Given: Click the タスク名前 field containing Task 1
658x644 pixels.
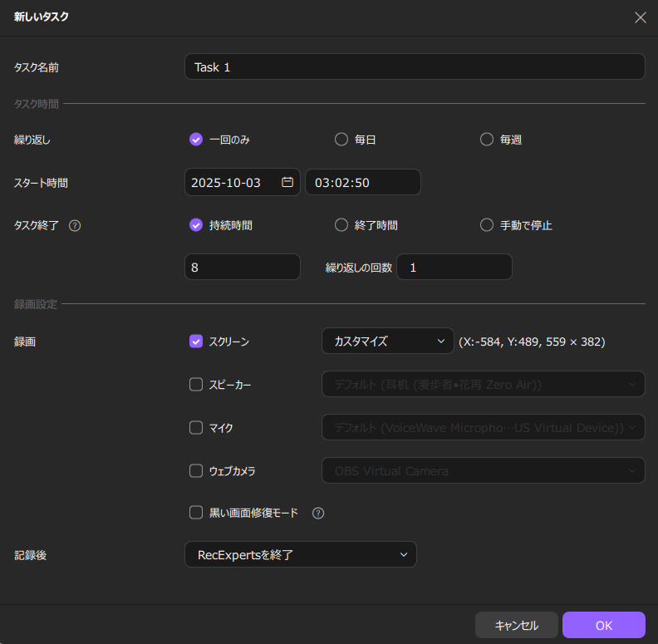Looking at the screenshot, I should tap(414, 66).
